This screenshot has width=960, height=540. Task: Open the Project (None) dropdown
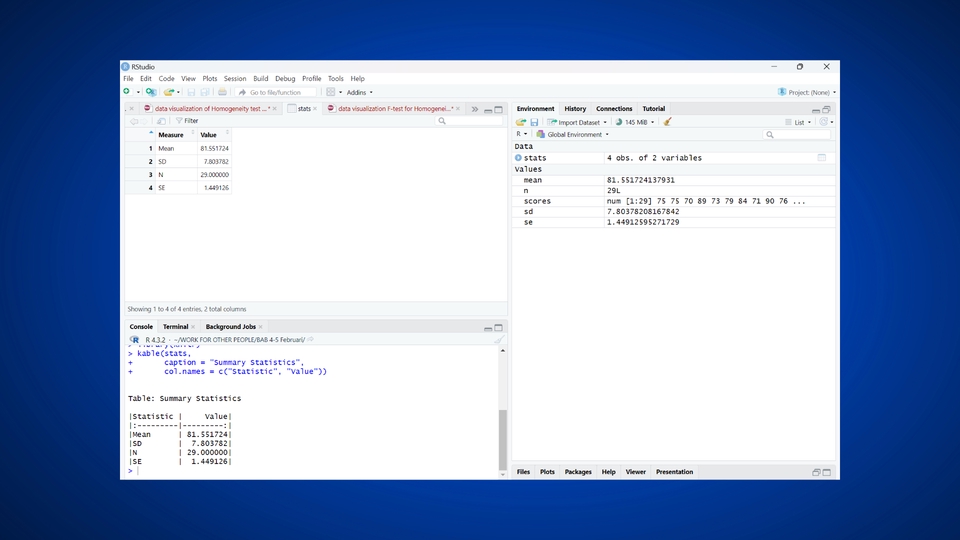(x=806, y=92)
